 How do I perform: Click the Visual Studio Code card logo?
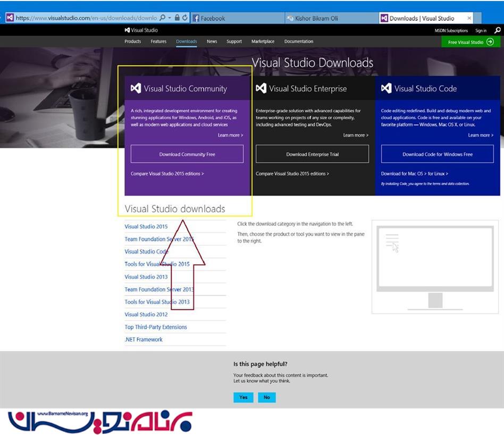pyautogui.click(x=387, y=88)
